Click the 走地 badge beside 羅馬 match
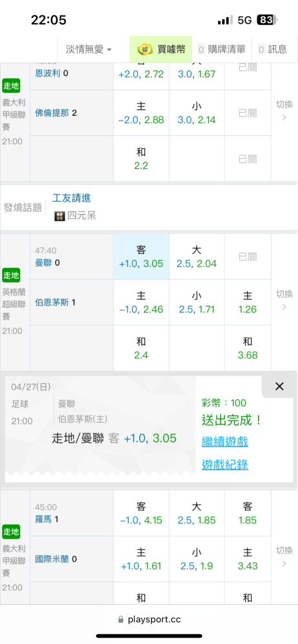The width and height of the screenshot is (298, 644). [x=11, y=532]
